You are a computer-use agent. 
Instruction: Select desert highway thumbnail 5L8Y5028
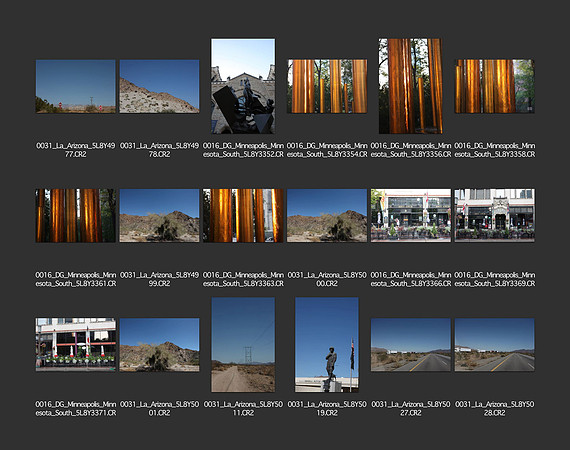point(495,345)
